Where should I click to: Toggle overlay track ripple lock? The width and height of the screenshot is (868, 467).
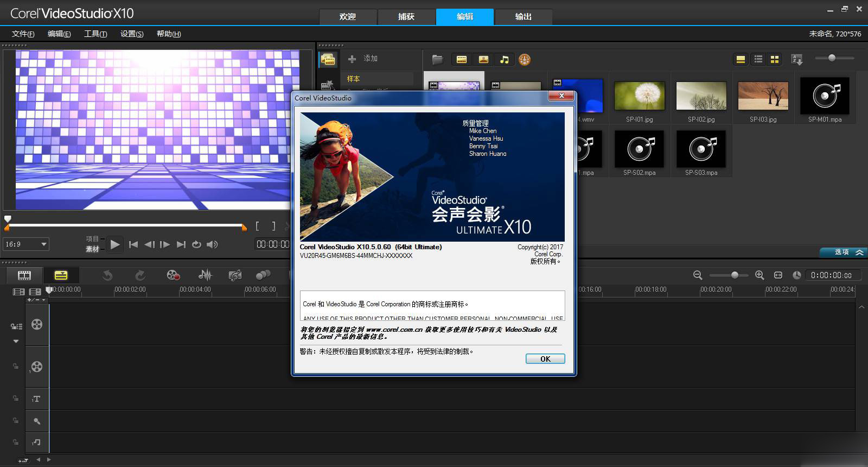coord(16,367)
